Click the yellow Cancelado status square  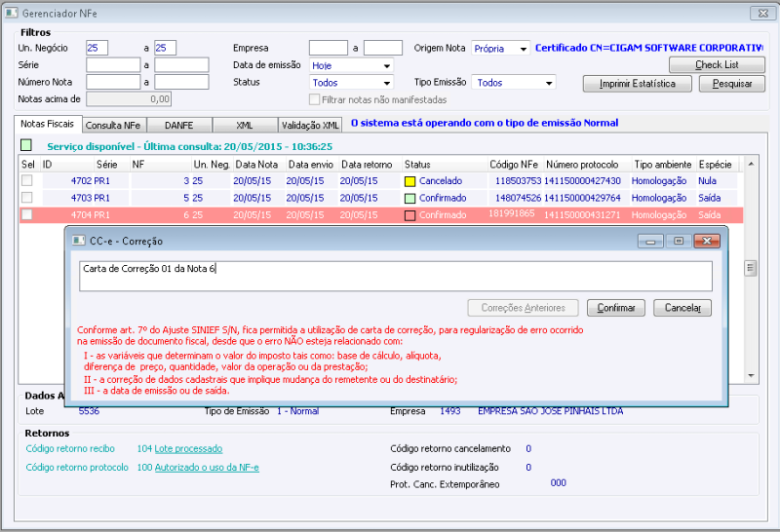click(x=409, y=181)
